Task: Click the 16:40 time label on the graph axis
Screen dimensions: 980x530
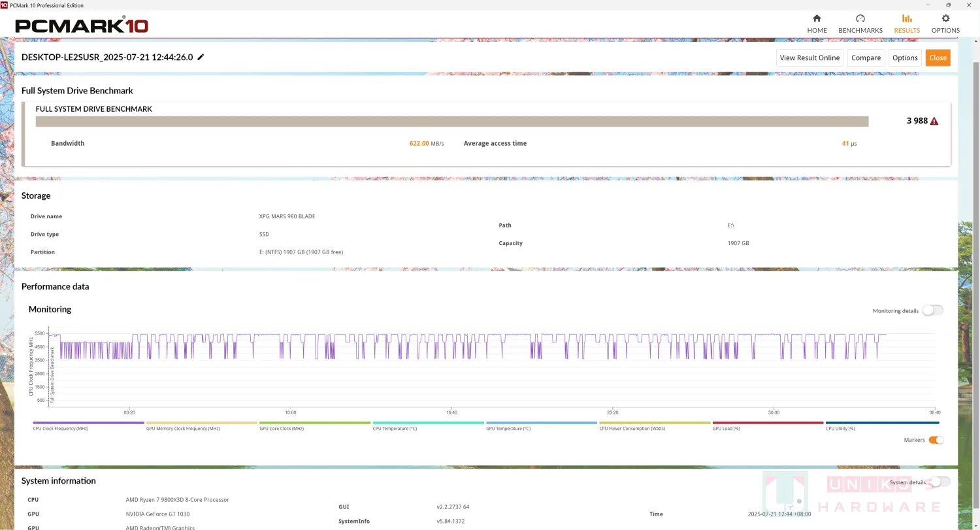Action: [x=451, y=412]
